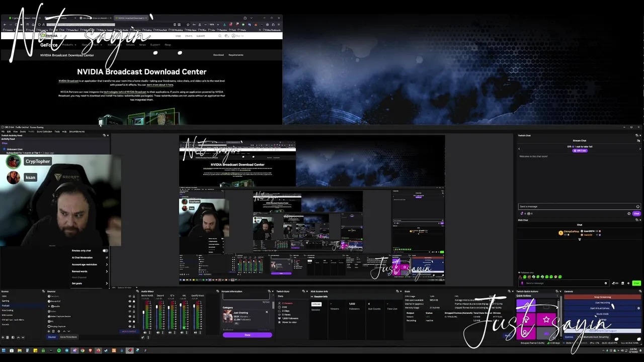Image resolution: width=644 pixels, height=362 pixels.
Task: Open Products dropdown on NVIDIA page
Action: 69,45
